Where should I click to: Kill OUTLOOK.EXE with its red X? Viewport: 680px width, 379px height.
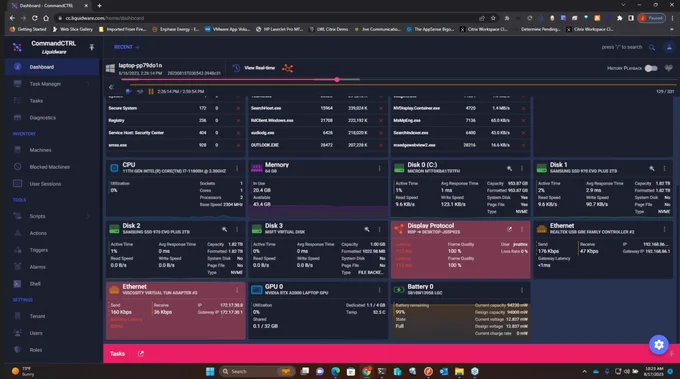point(381,145)
